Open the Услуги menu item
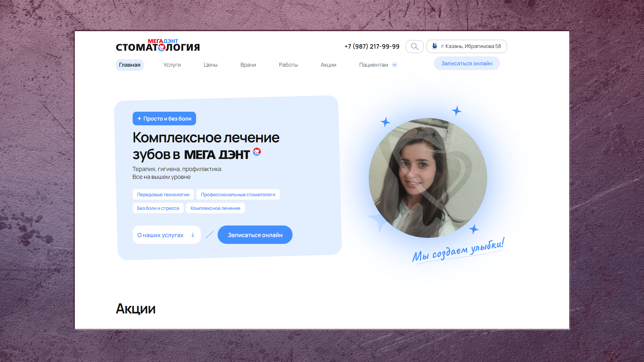This screenshot has width=644, height=362. pos(172,65)
